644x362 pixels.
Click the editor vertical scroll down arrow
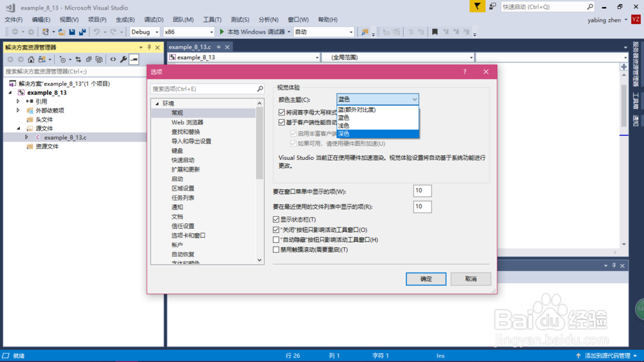(624, 245)
